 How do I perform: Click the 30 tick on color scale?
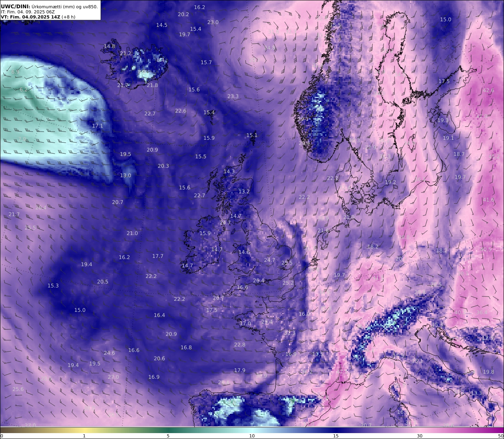[x=420, y=436]
